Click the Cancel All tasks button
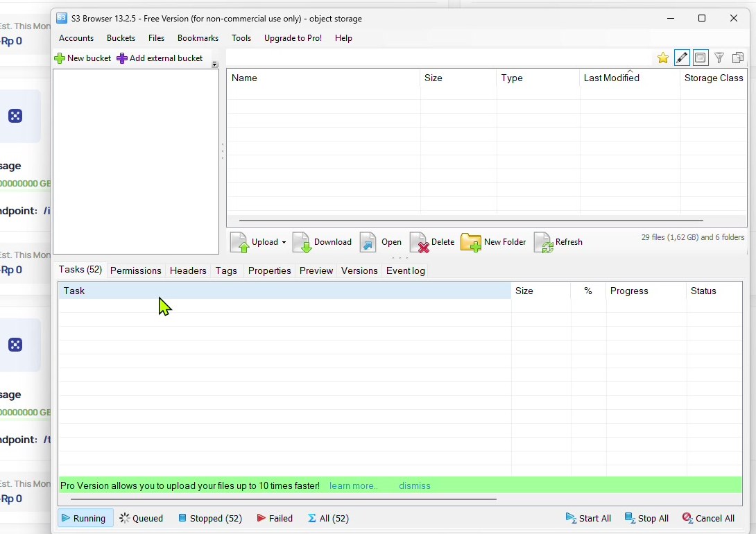Image resolution: width=756 pixels, height=534 pixels. pyautogui.click(x=708, y=518)
